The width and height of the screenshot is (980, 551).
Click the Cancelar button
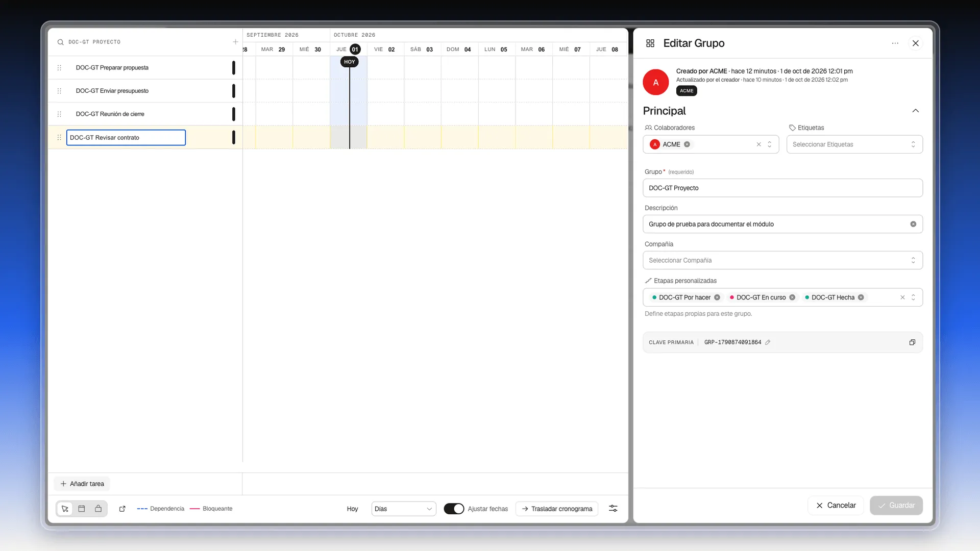click(836, 505)
